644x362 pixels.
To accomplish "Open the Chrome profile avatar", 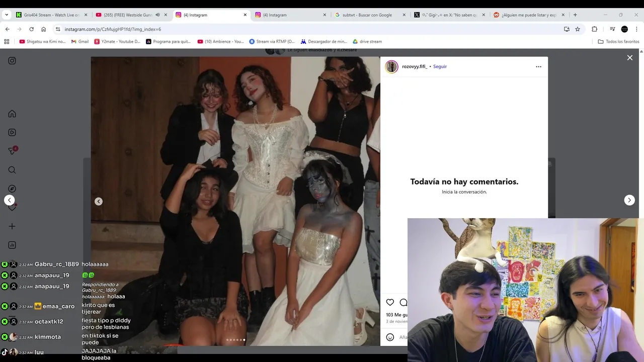I will tap(624, 29).
